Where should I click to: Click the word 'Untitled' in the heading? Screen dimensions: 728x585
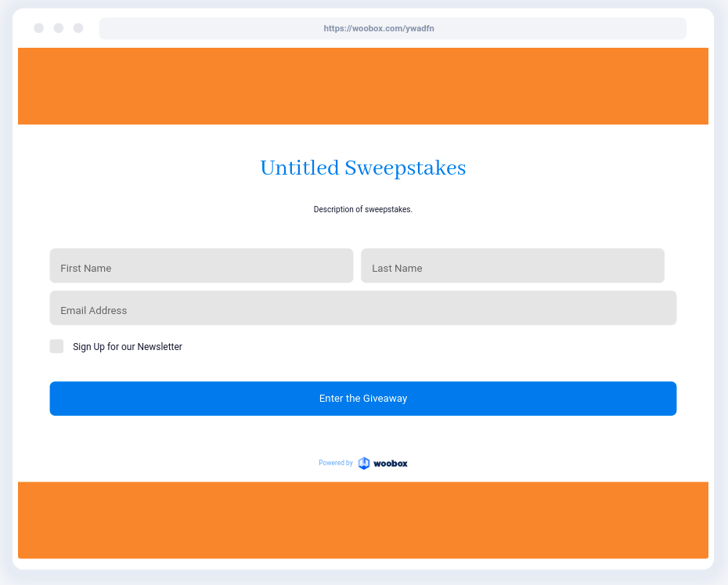tap(299, 168)
